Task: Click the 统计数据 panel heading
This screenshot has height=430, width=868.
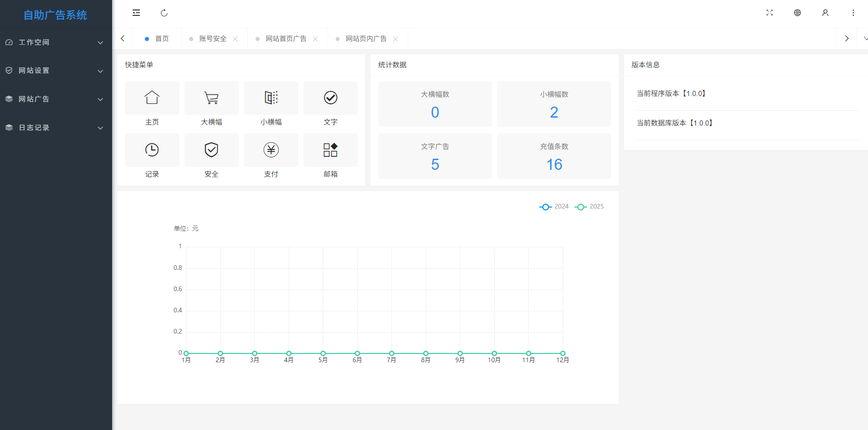Action: tap(392, 65)
